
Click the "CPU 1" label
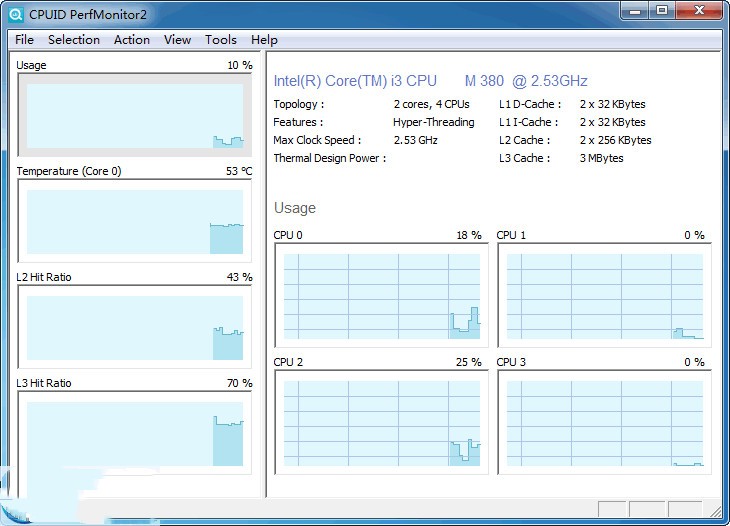tap(511, 236)
